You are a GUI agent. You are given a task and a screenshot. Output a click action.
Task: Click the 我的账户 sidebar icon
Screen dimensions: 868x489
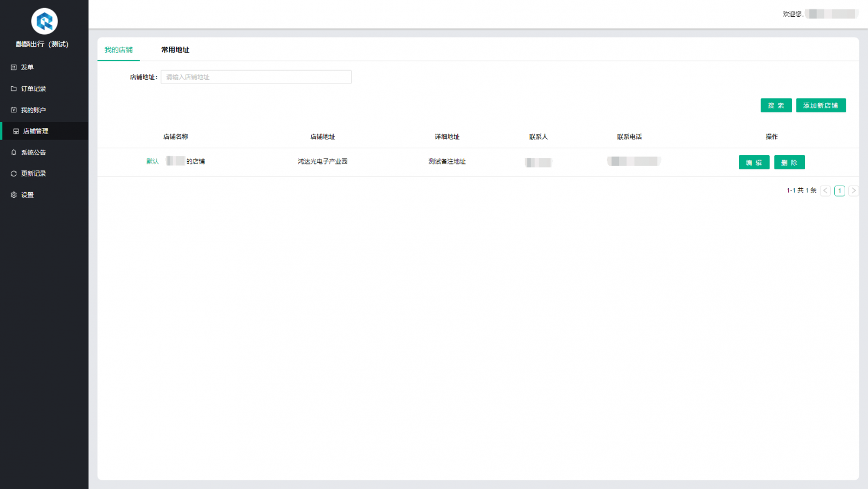tap(14, 110)
